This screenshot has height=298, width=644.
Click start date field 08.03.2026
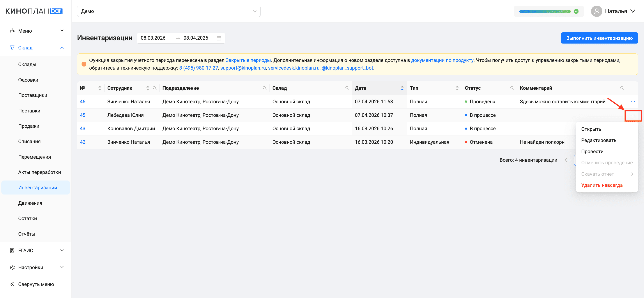coord(153,38)
